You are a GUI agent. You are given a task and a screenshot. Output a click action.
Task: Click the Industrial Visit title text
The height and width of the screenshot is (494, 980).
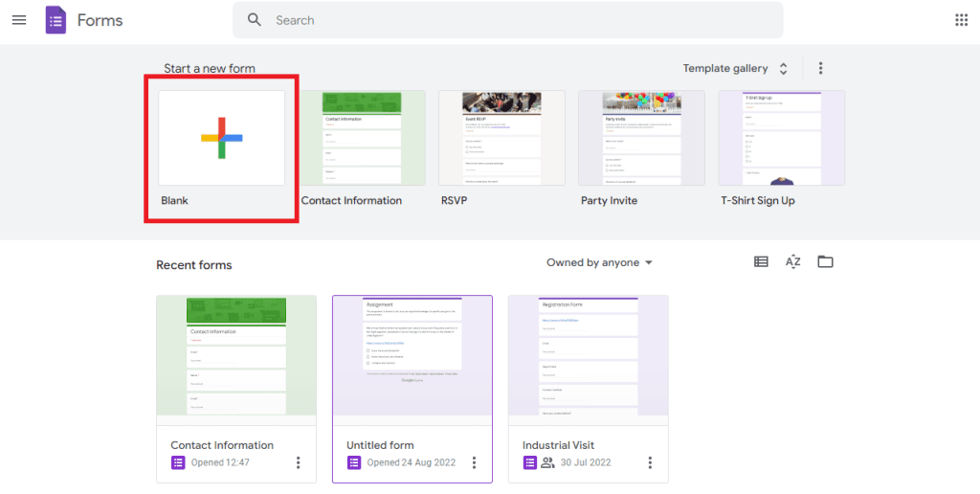[x=558, y=445]
